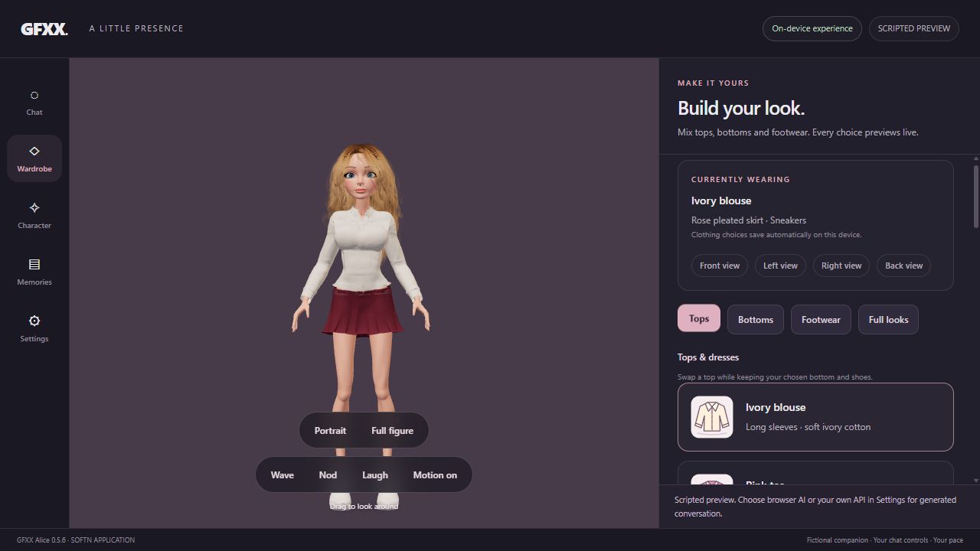Click the wardrobe panel scrollbar thumb

[x=976, y=195]
